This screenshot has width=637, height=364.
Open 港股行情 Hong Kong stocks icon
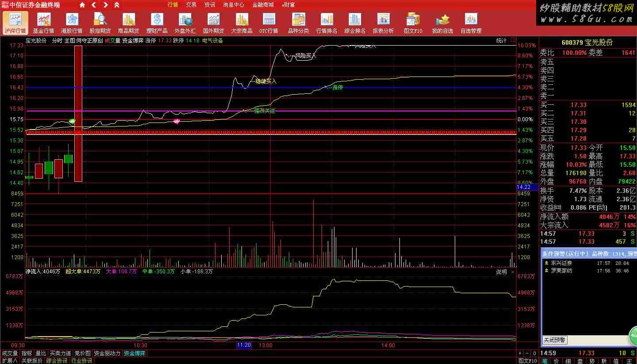pos(72,23)
